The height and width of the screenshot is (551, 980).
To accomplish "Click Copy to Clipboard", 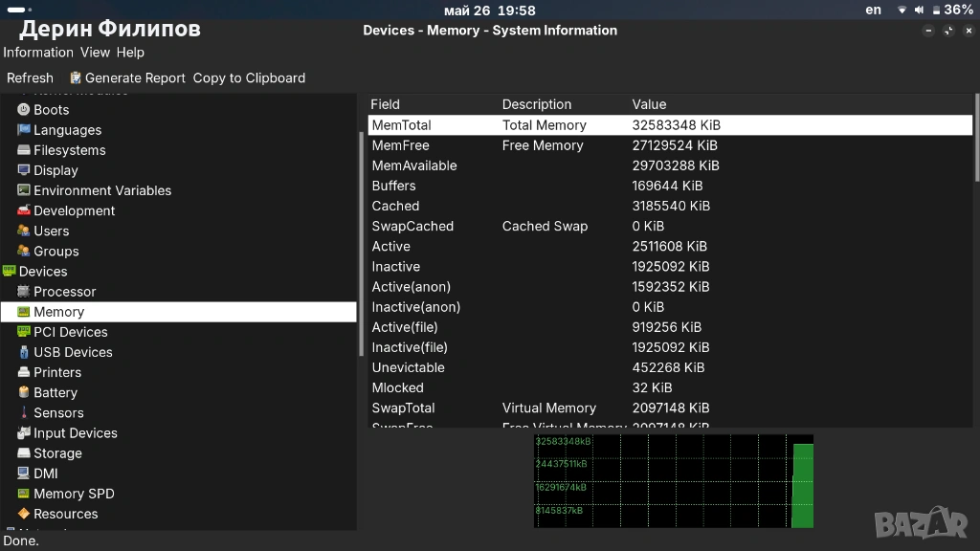I will coord(249,78).
